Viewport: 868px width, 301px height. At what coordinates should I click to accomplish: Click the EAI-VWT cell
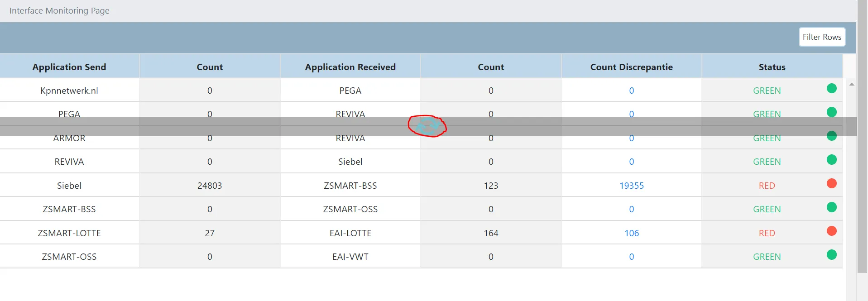(350, 257)
